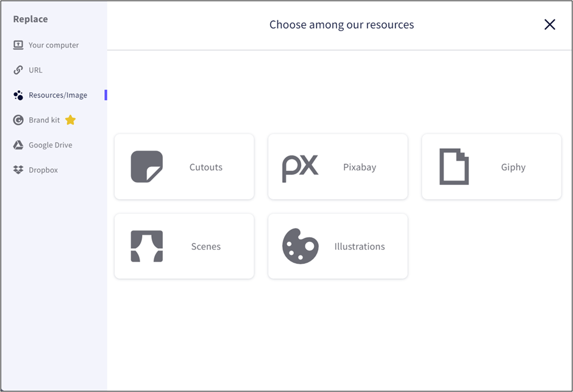The height and width of the screenshot is (392, 573).
Task: Switch to the Your computer option
Action: point(54,45)
